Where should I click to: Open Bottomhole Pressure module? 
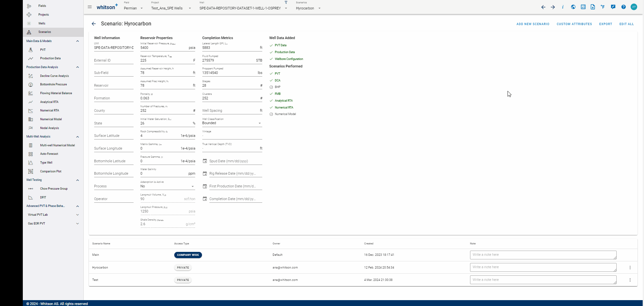coord(53,84)
